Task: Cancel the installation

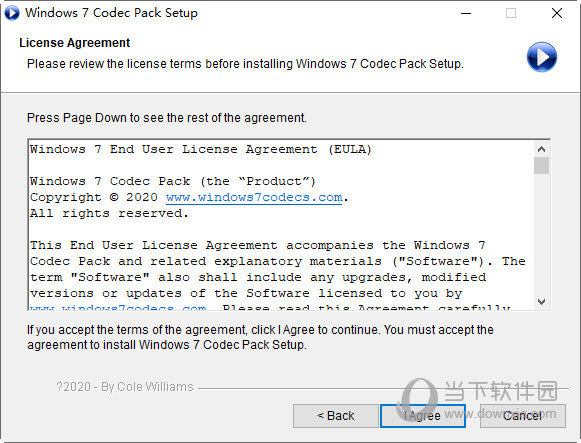Action: tap(522, 416)
